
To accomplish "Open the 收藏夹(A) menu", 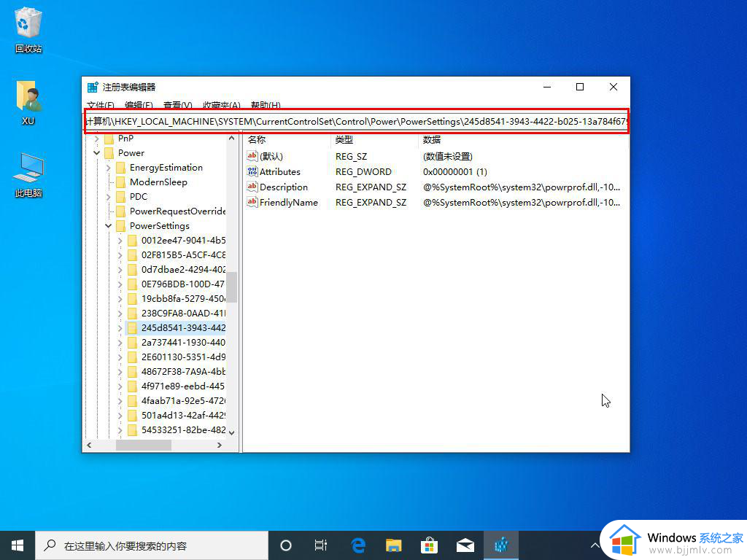I will 222,105.
